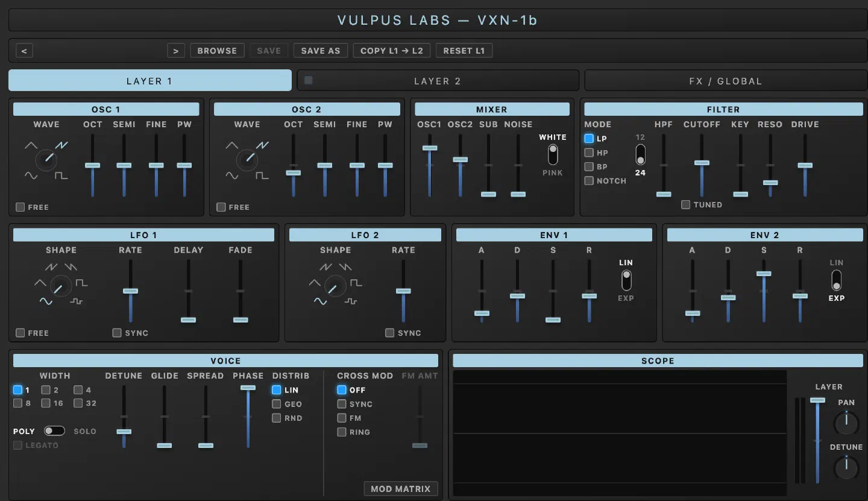This screenshot has height=501, width=868.
Task: Click COPY L1 → L2 button
Action: click(392, 51)
